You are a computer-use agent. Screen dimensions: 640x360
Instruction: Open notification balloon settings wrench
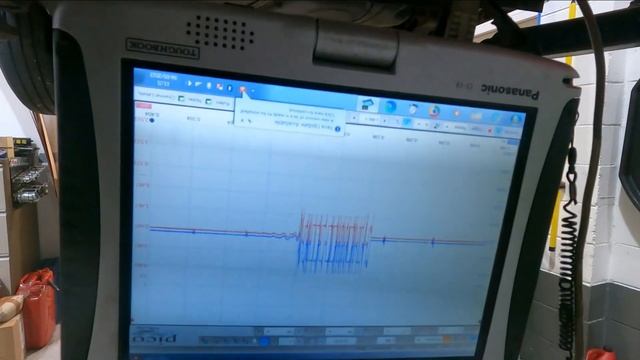(x=250, y=120)
